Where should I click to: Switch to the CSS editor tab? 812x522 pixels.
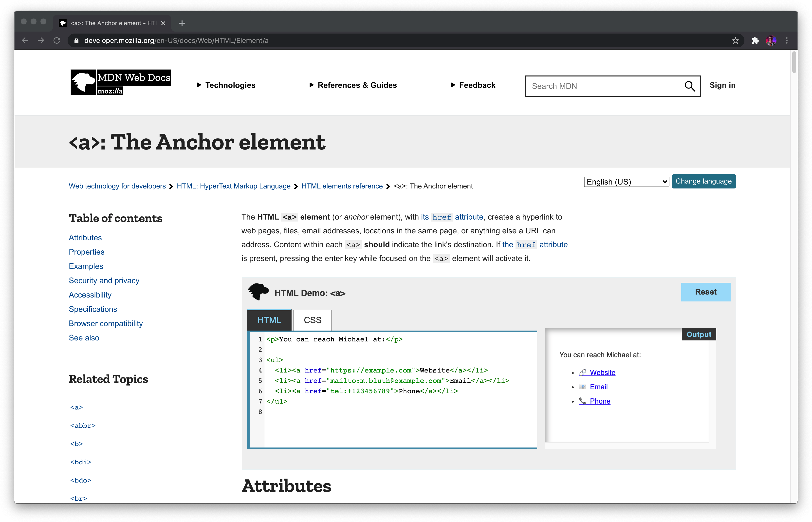(x=313, y=320)
